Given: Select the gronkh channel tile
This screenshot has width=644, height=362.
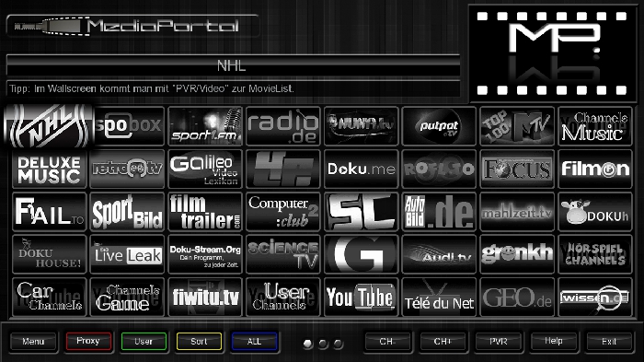Looking at the screenshot, I should pos(517,254).
